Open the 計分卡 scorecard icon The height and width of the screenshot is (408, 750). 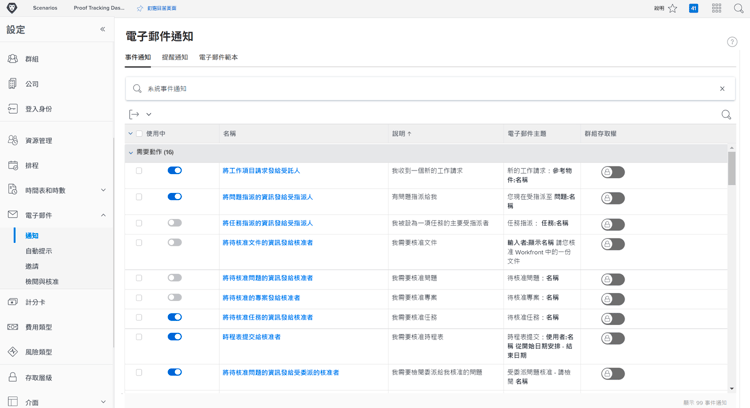coord(13,302)
